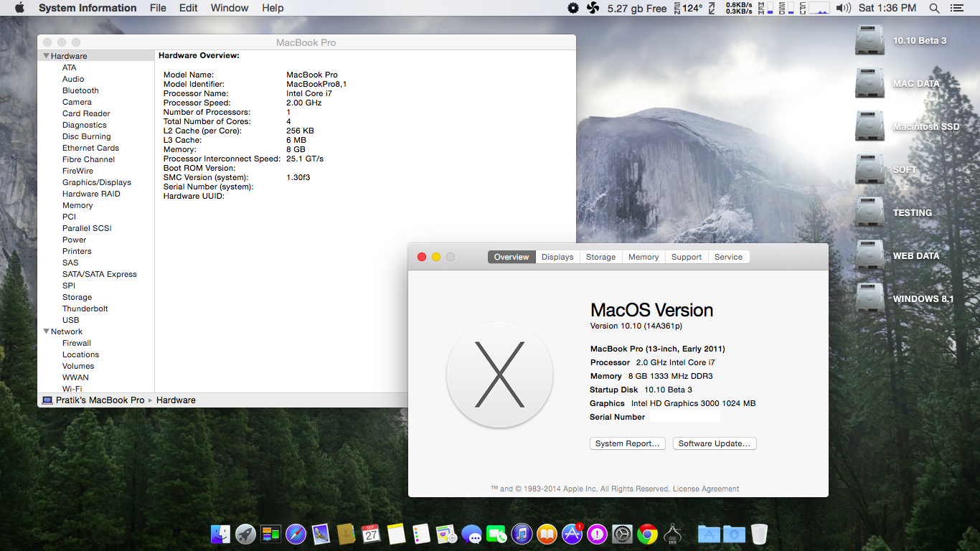
Task: Select the TESTING desktop drive
Action: [870, 213]
